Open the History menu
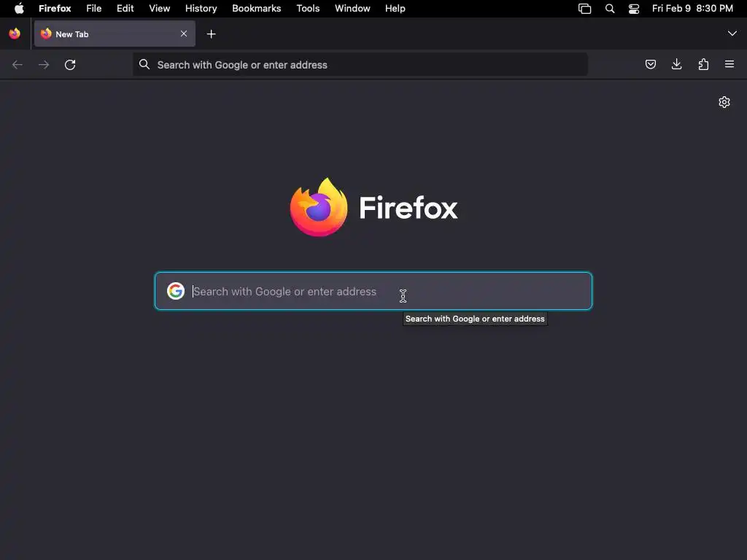 coord(201,8)
